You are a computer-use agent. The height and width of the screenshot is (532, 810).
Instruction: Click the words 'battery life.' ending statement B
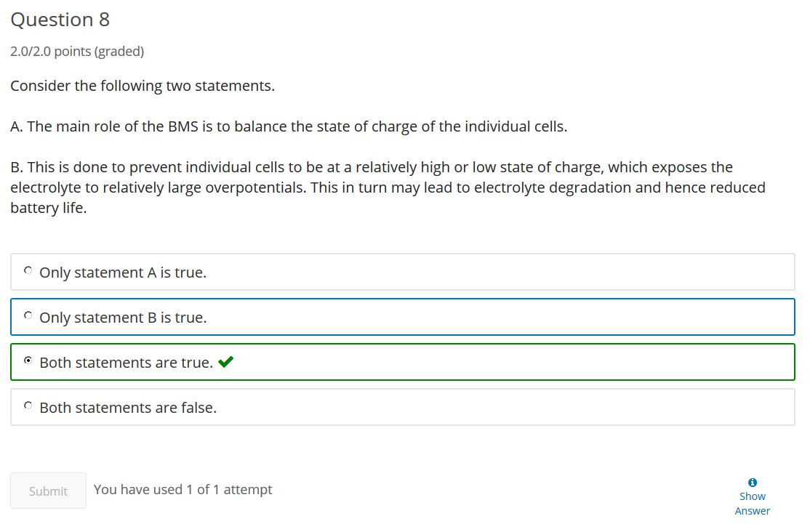click(x=49, y=208)
